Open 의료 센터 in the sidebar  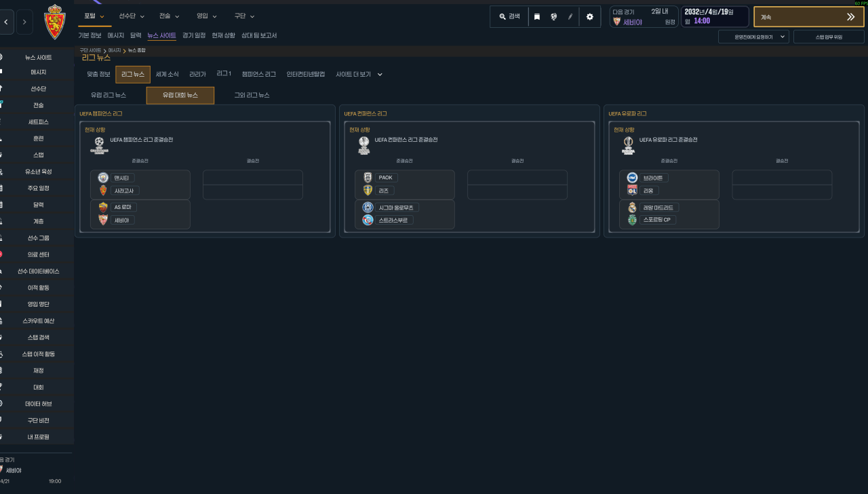(38, 254)
